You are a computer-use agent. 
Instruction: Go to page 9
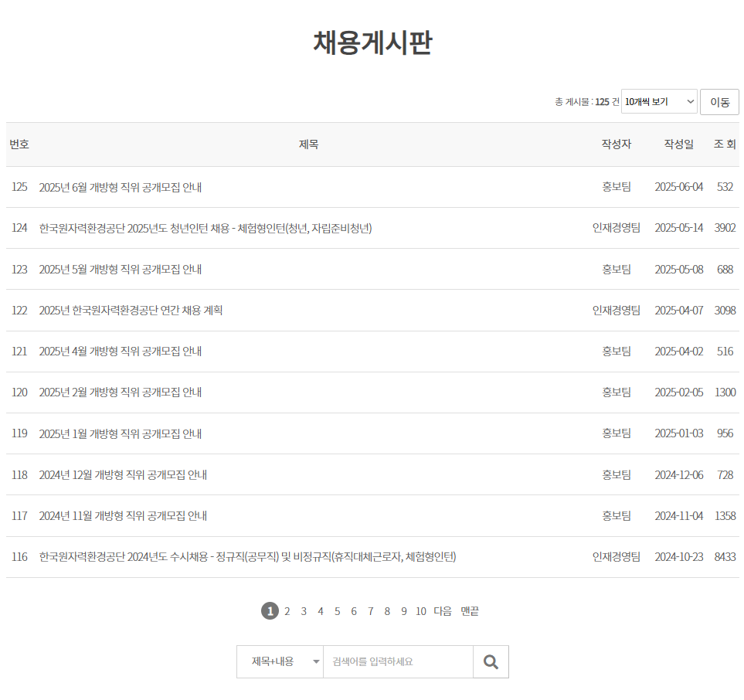click(404, 611)
